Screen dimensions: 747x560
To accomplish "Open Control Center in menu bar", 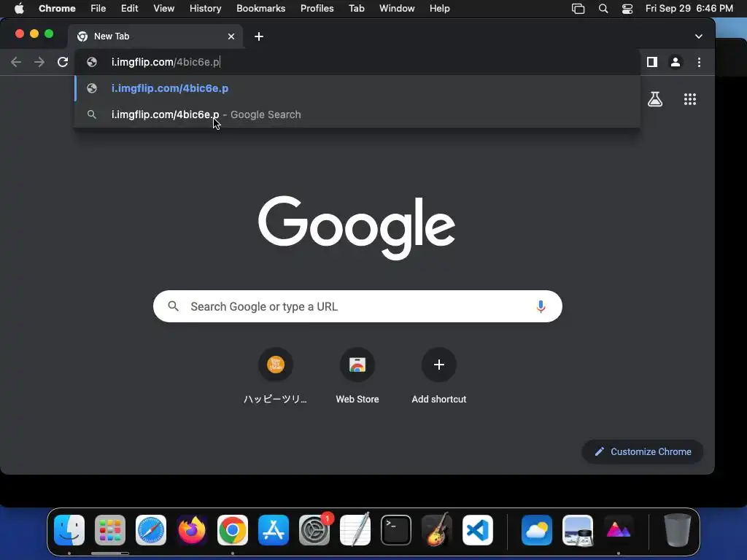I will coord(627,9).
